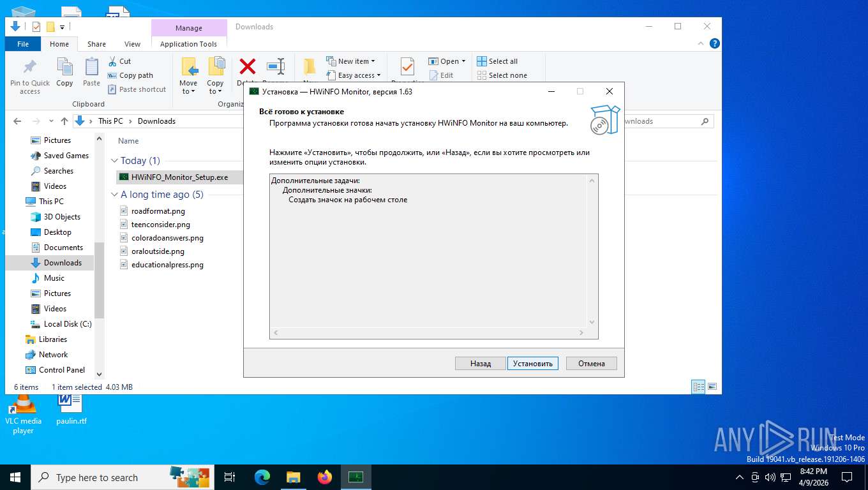Sort files by the Name column header
The height and width of the screenshot is (490, 868).
point(128,141)
